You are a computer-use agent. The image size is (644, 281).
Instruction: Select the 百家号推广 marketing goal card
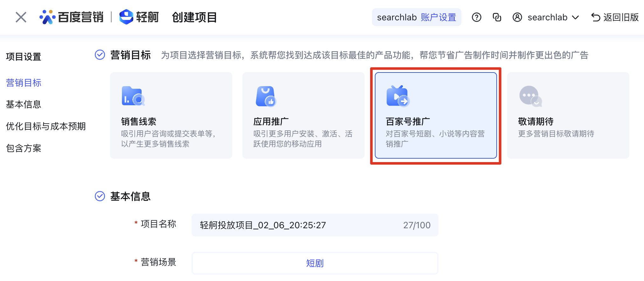(436, 115)
